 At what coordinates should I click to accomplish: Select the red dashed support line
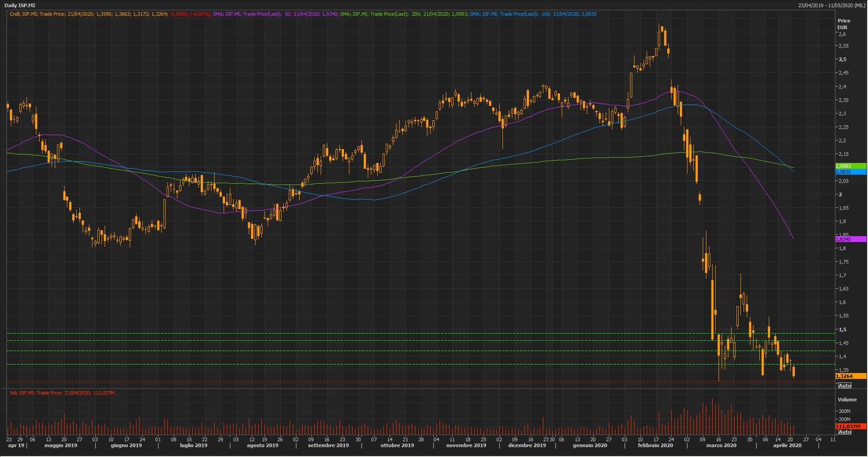click(404, 382)
